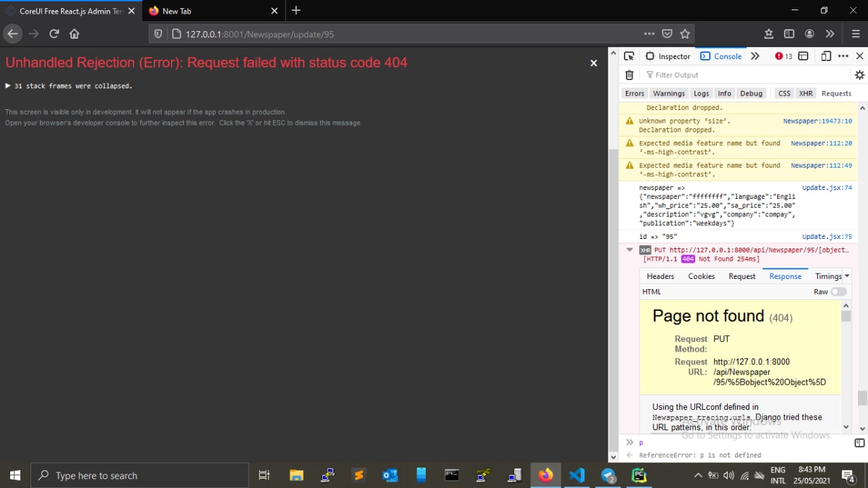
Task: Show more DevTools tabs with chevron
Action: coord(755,56)
